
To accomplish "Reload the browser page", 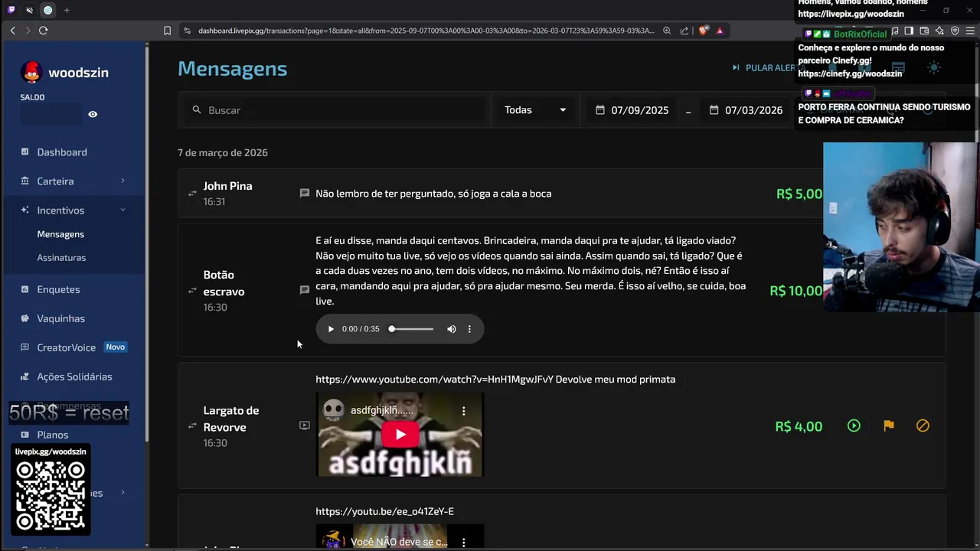I will click(43, 31).
